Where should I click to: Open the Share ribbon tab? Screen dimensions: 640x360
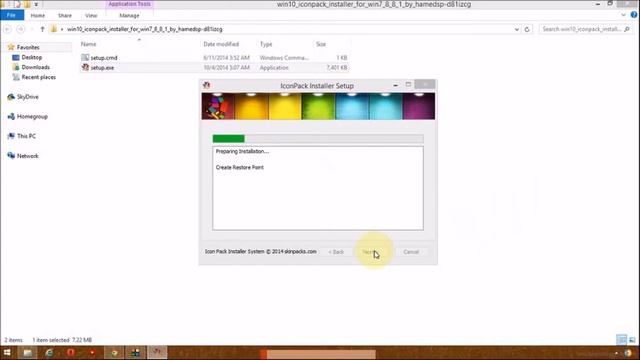tap(64, 16)
